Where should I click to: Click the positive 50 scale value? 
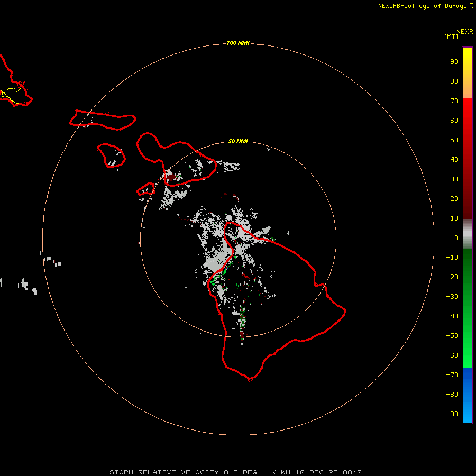coord(454,140)
